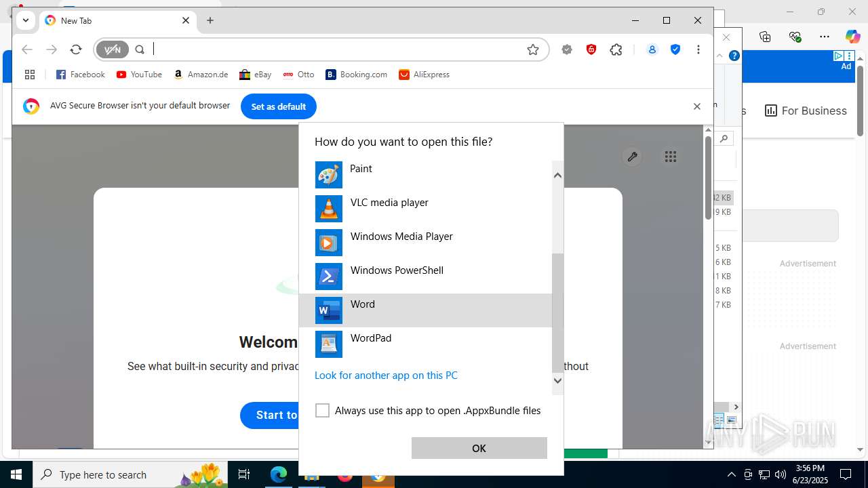Viewport: 868px width, 488px height.
Task: Click the Start to button on welcome page
Action: [270, 415]
